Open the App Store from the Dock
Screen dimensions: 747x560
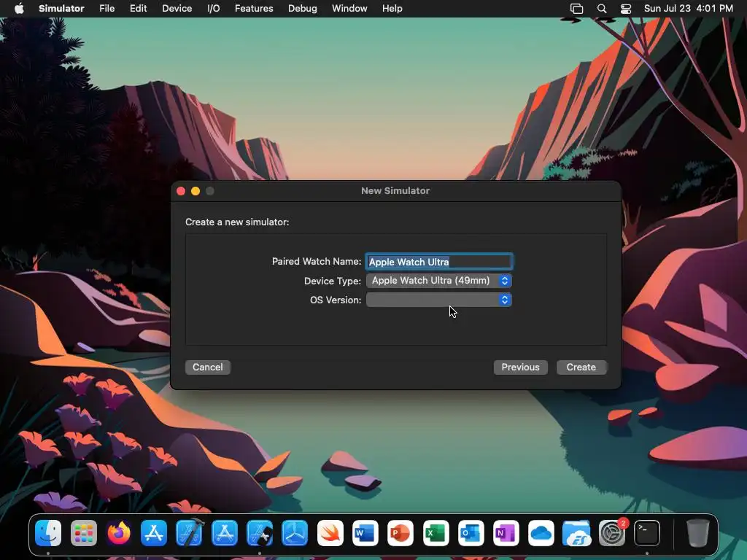154,533
